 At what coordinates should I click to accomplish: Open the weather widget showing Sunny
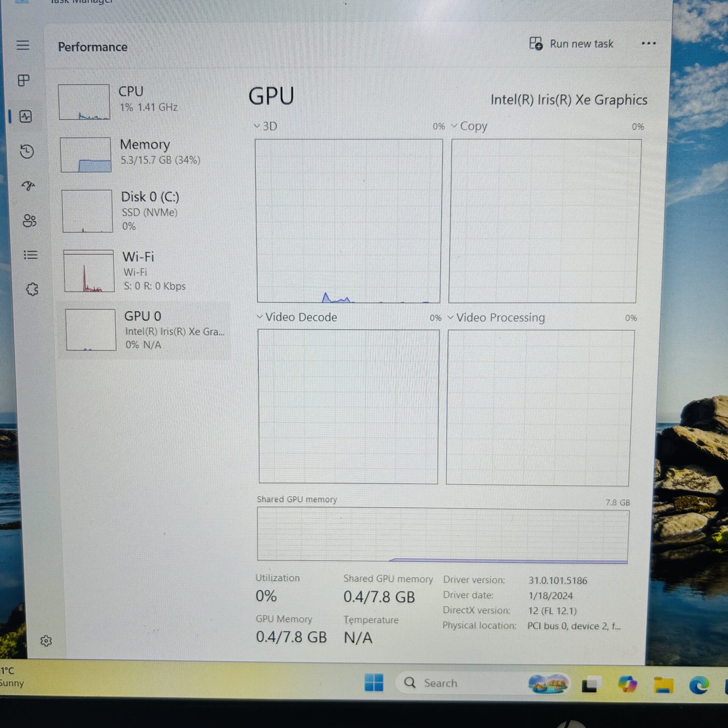[x=12, y=677]
